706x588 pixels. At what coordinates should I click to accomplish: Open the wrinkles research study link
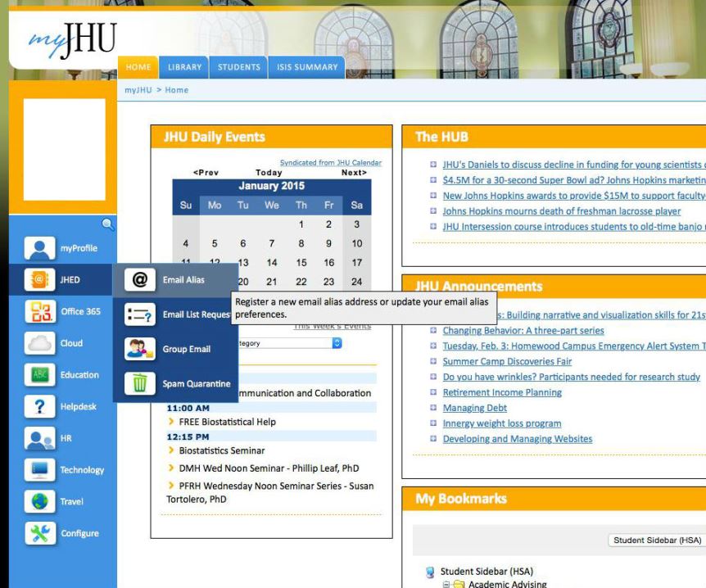pyautogui.click(x=572, y=377)
